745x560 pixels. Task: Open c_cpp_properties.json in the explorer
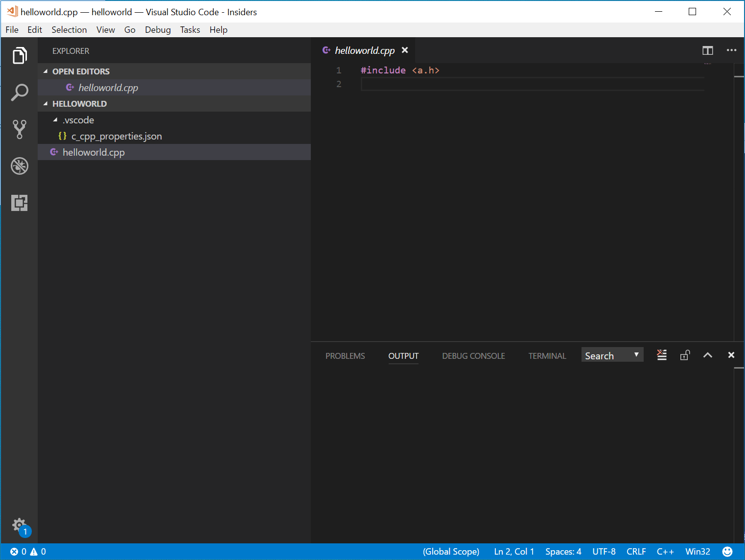click(174, 136)
